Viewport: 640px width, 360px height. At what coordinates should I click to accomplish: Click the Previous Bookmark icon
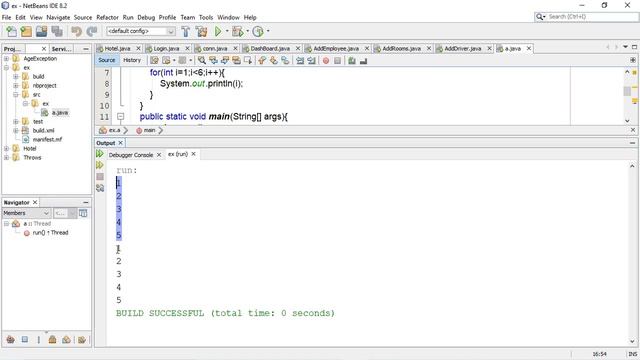point(262,60)
